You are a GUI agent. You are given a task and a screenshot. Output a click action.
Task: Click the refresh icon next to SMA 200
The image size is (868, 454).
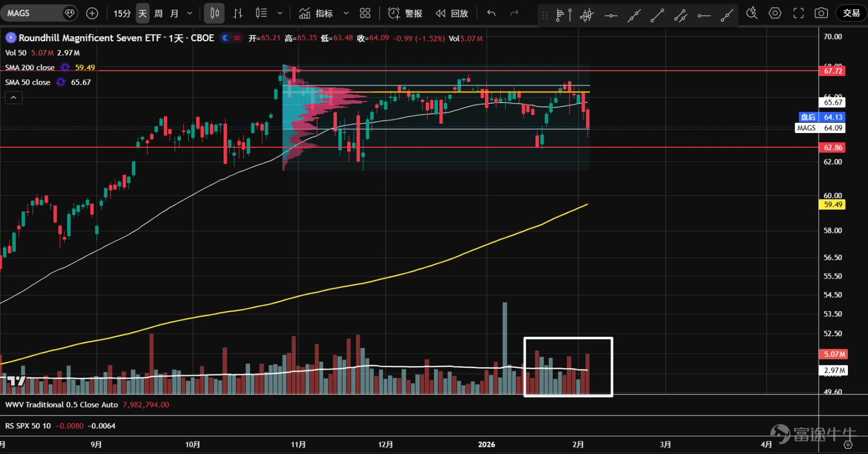click(x=65, y=67)
